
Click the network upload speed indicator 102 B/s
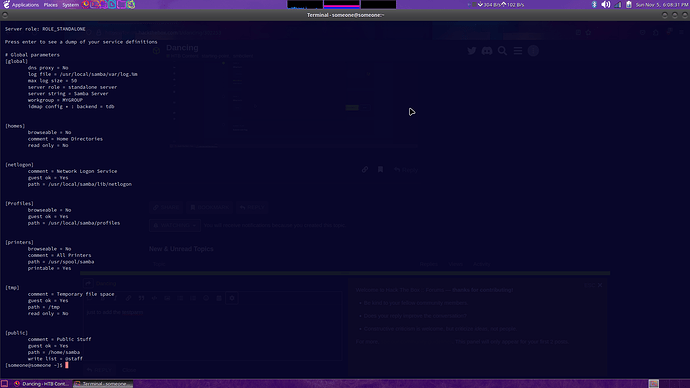(513, 5)
